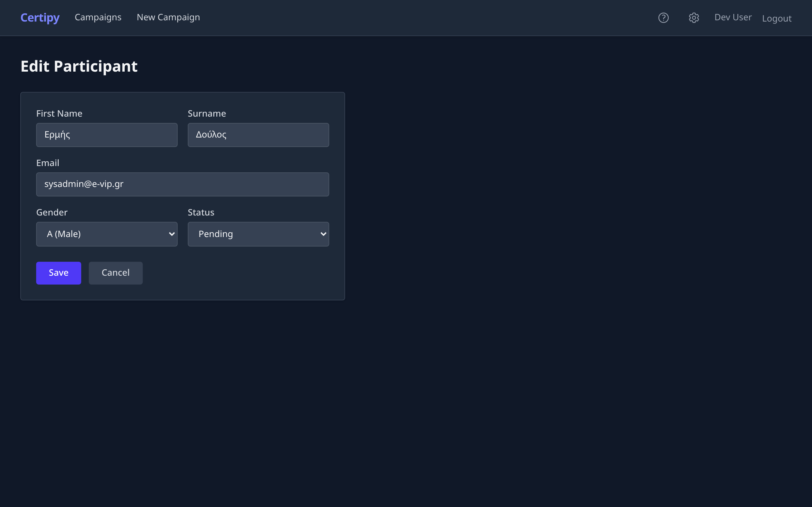Click the First Name label

coord(59,114)
